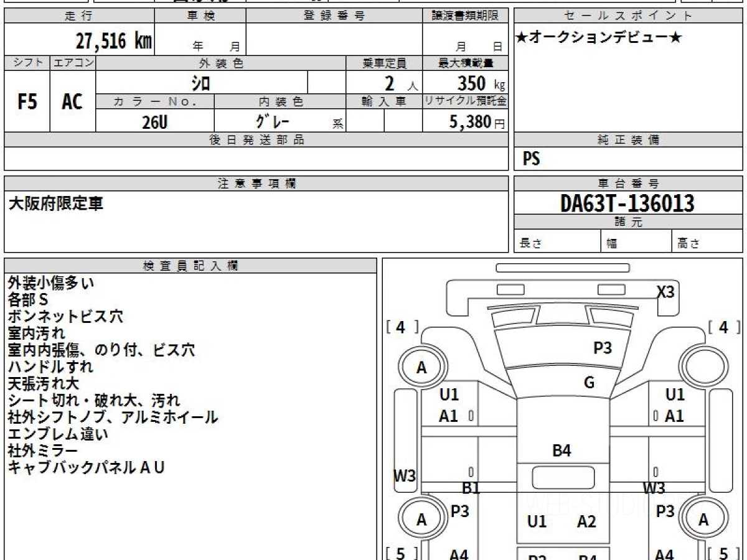Select inspector note 社外ミラー
This screenshot has height=560, width=747.
[x=43, y=450]
